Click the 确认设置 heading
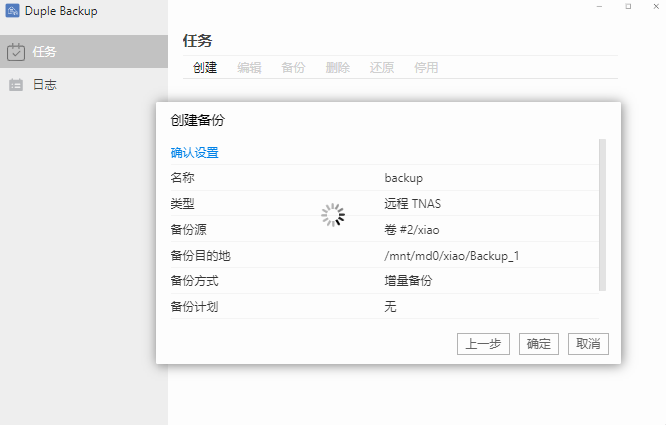 coord(195,153)
